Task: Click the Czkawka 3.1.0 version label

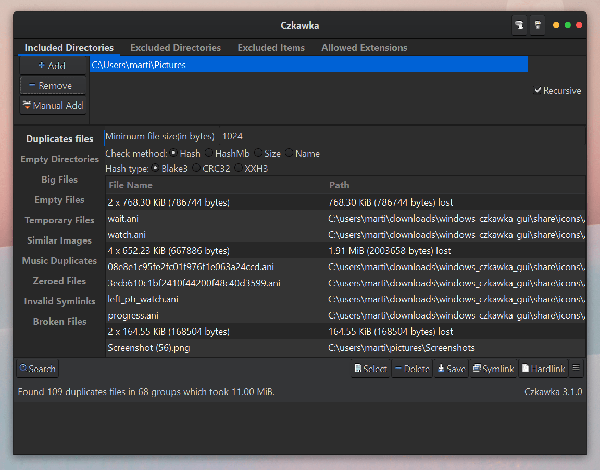Action: [x=553, y=392]
